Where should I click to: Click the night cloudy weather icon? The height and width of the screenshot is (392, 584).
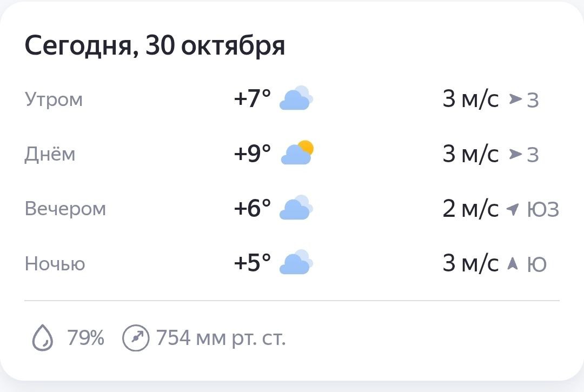pos(296,263)
